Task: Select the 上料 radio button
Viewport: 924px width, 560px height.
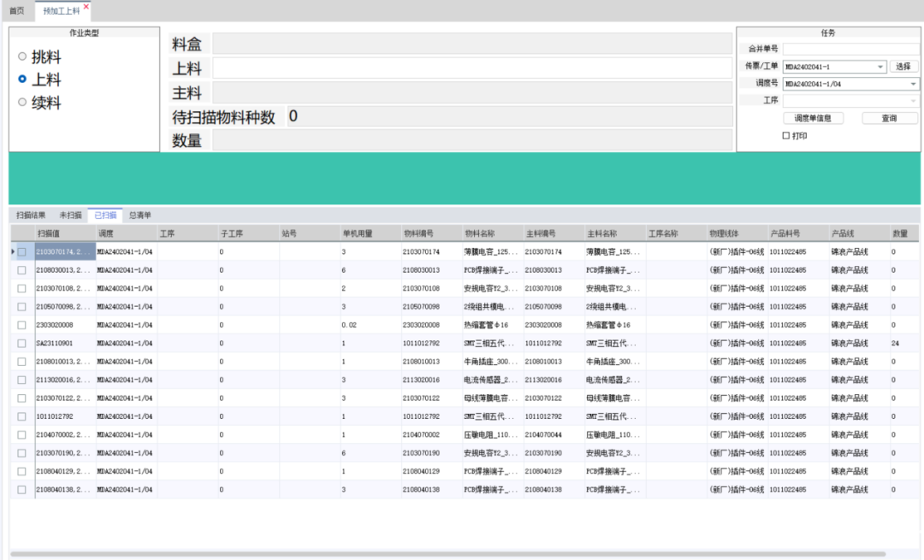Action: tap(22, 80)
